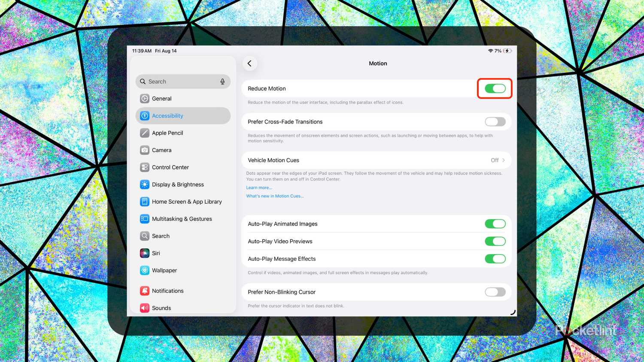Open Multitasking & Gestures settings

[x=183, y=219]
